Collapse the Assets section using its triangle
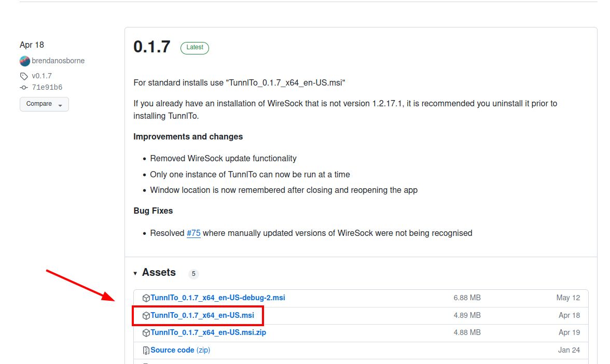The height and width of the screenshot is (364, 610). tap(135, 273)
